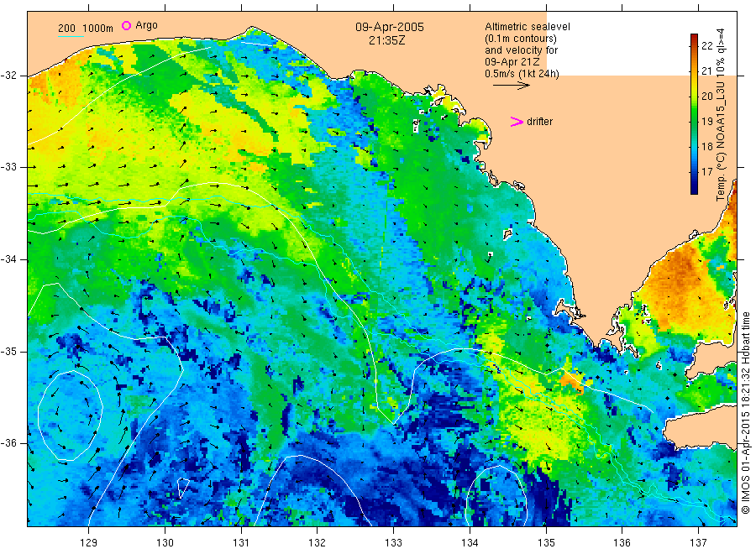
Task: Click longitude label 129
Action: point(89,543)
